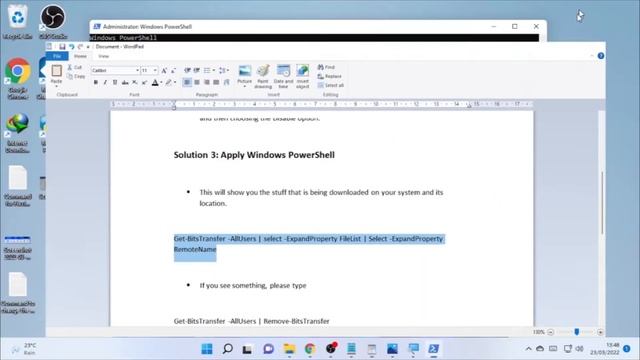
Task: Toggle strikethrough formatting
Action: [x=125, y=82]
